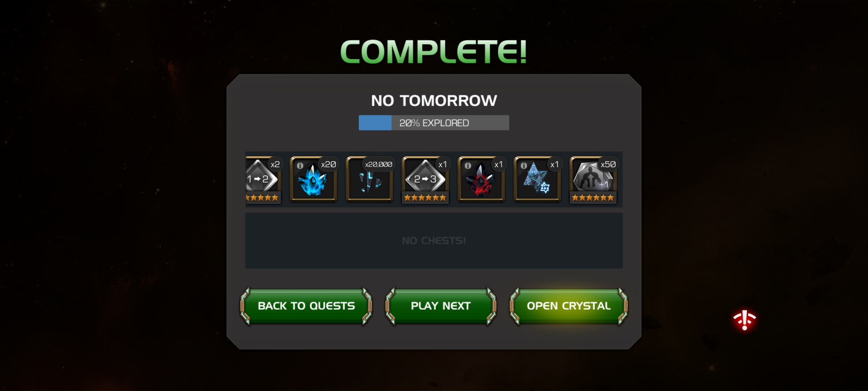Screen dimensions: 868x391
Task: Select the 2→3 rank-up gem reward
Action: click(x=425, y=180)
